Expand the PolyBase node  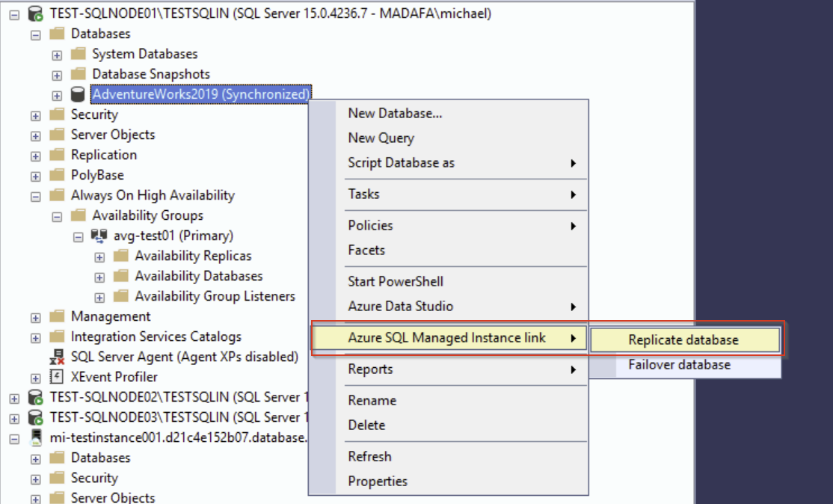click(x=36, y=176)
